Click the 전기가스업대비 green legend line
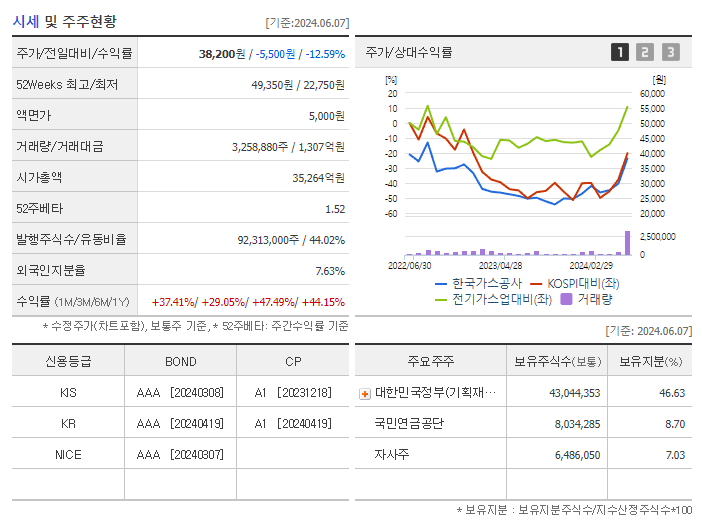 [441, 300]
